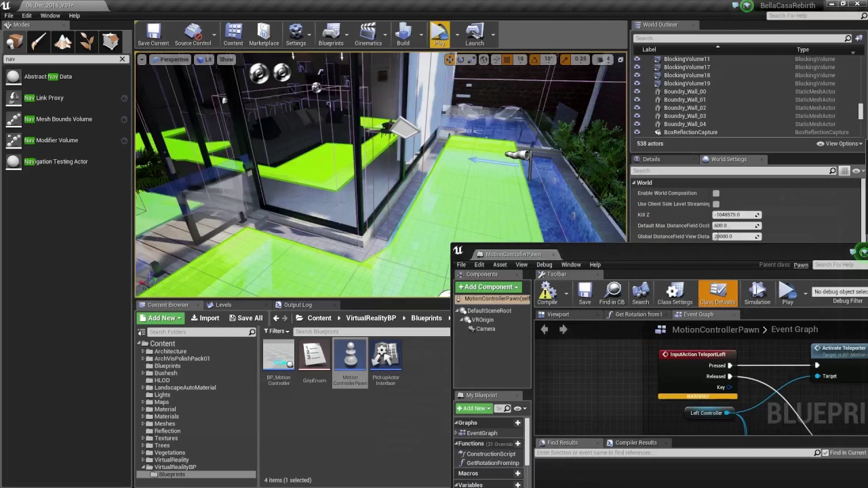Hide BoxReflectionCapture in World Outliner
868x488 pixels.
tap(637, 132)
